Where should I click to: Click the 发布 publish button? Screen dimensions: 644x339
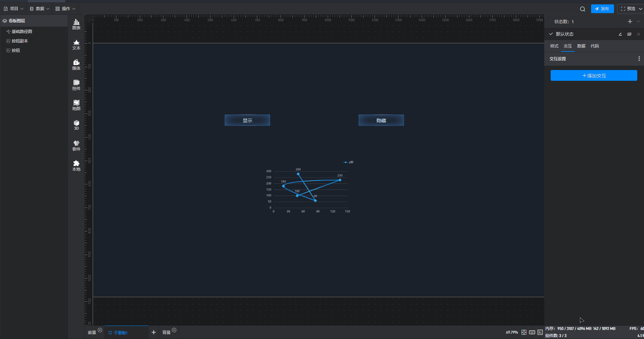coord(602,9)
